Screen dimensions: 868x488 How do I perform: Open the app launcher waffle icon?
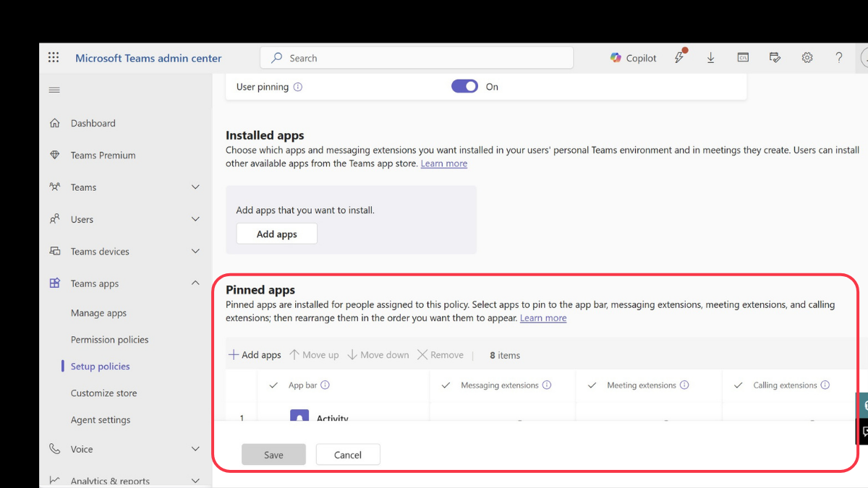(54, 58)
